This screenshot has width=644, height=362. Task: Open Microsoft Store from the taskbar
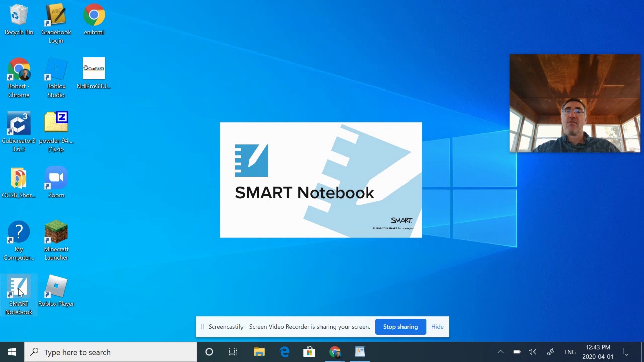click(309, 352)
